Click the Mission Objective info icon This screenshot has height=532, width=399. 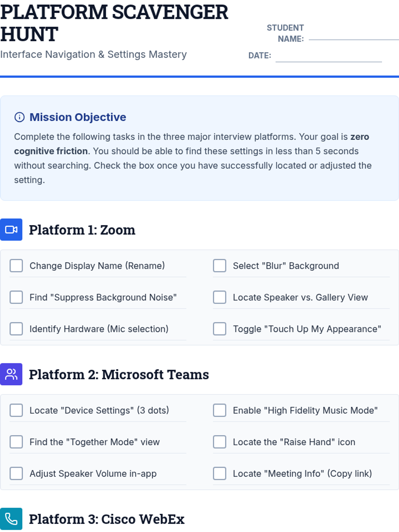[x=20, y=117]
